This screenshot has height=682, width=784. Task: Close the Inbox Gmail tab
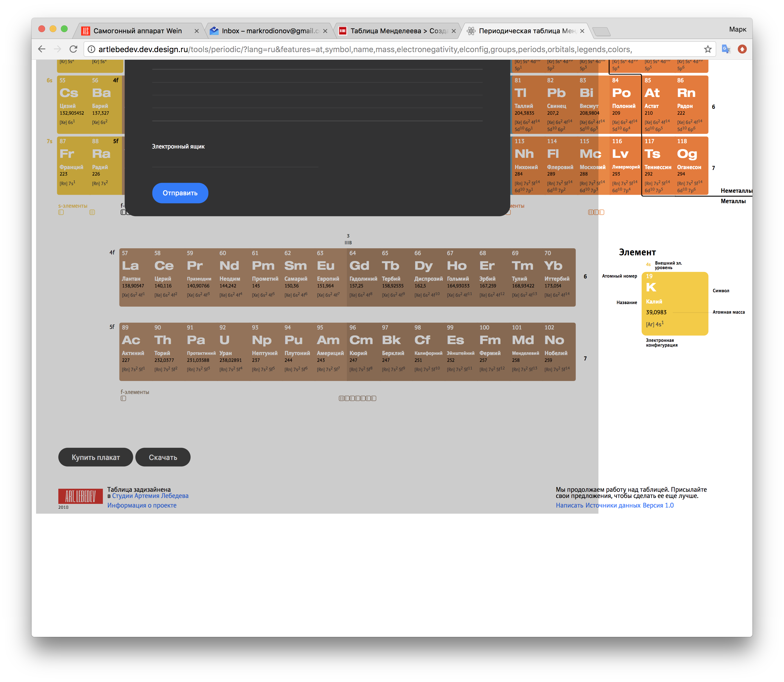click(325, 31)
